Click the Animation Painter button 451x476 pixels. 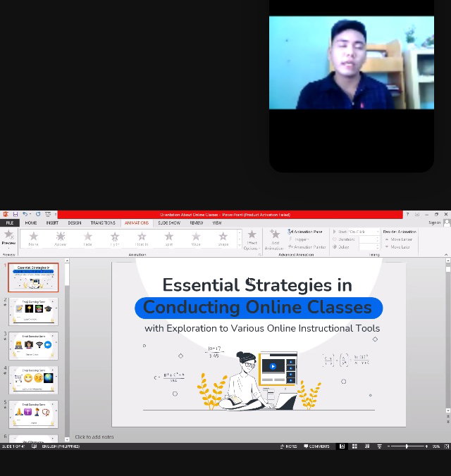point(307,247)
